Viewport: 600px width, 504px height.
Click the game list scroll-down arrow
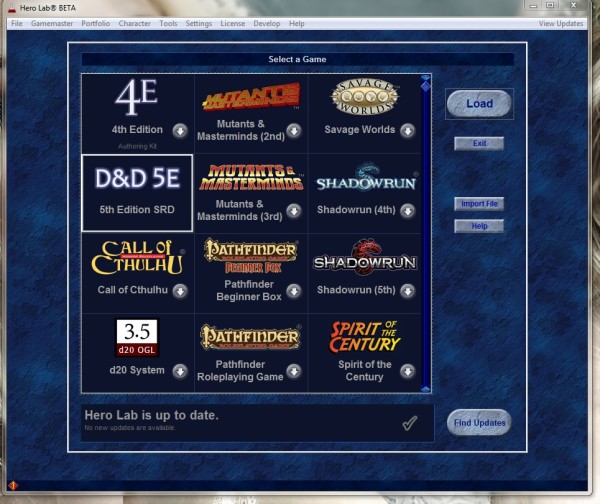pos(426,388)
